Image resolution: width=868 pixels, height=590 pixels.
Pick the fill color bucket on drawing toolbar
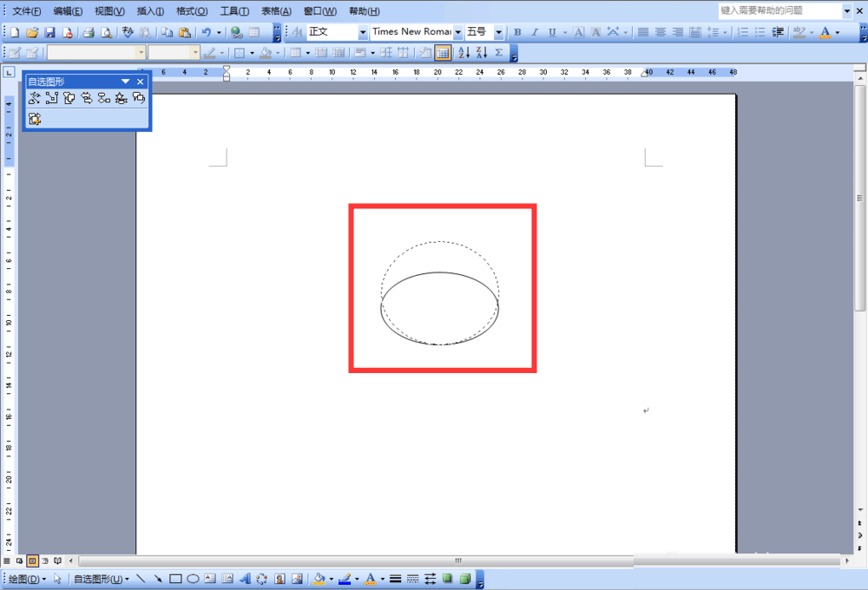coord(319,579)
